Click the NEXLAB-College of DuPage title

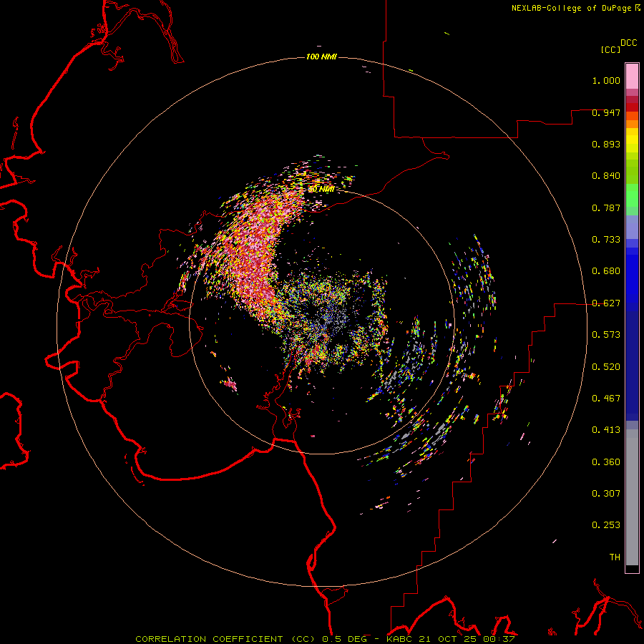pyautogui.click(x=571, y=8)
